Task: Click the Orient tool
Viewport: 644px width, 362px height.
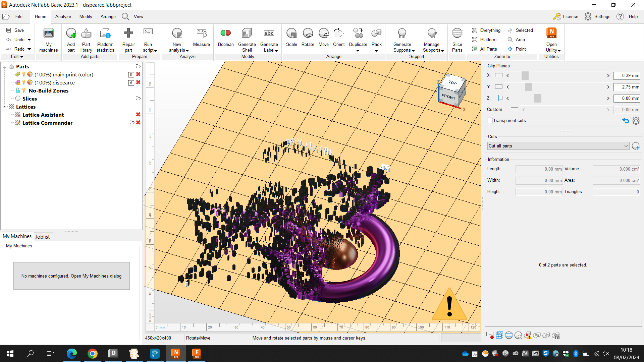Action: point(339,38)
